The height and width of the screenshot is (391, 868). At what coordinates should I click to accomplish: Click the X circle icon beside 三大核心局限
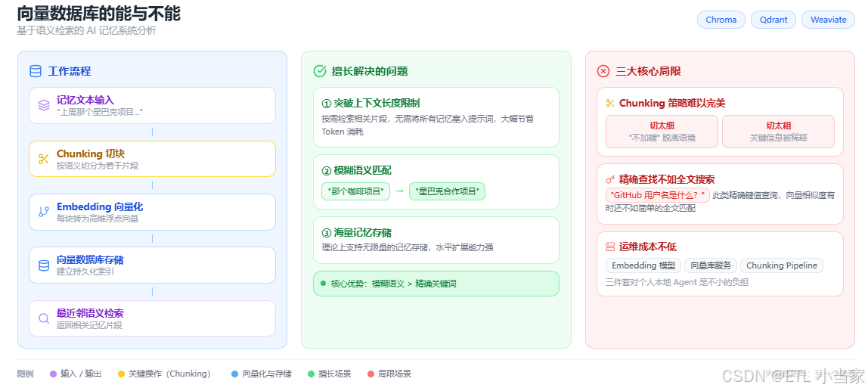pyautogui.click(x=603, y=71)
